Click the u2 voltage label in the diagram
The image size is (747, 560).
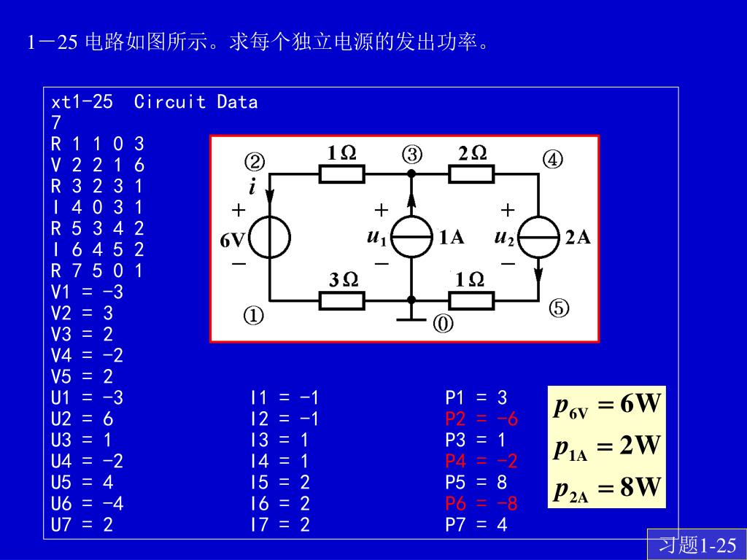click(x=505, y=237)
